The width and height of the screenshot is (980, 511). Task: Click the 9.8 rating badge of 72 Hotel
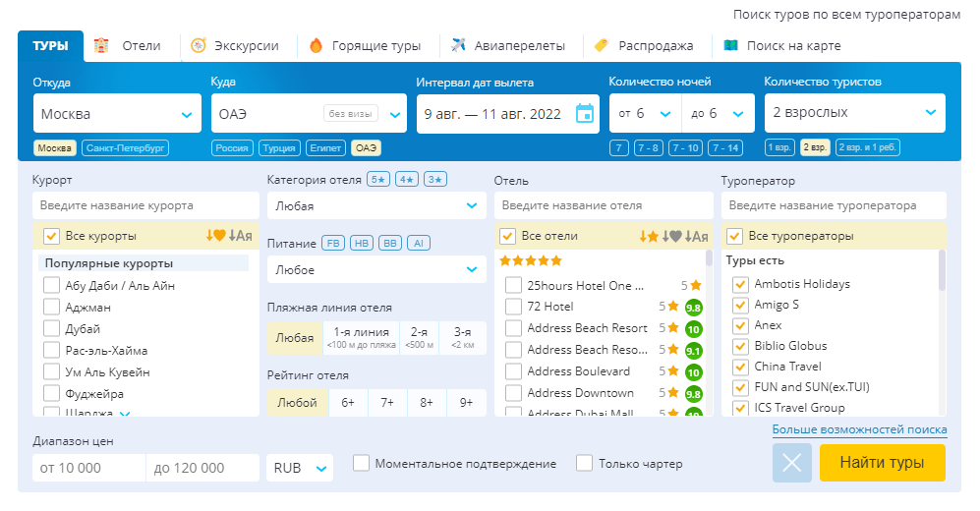pos(693,308)
